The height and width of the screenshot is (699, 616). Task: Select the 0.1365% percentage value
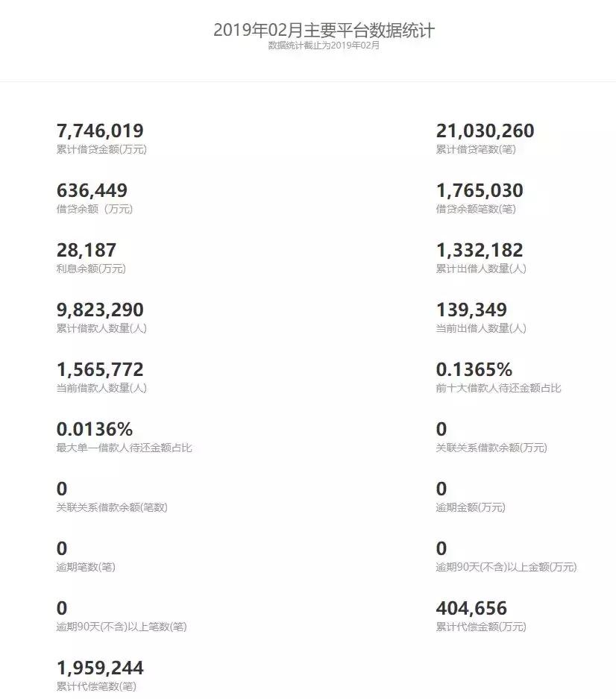[x=474, y=370]
